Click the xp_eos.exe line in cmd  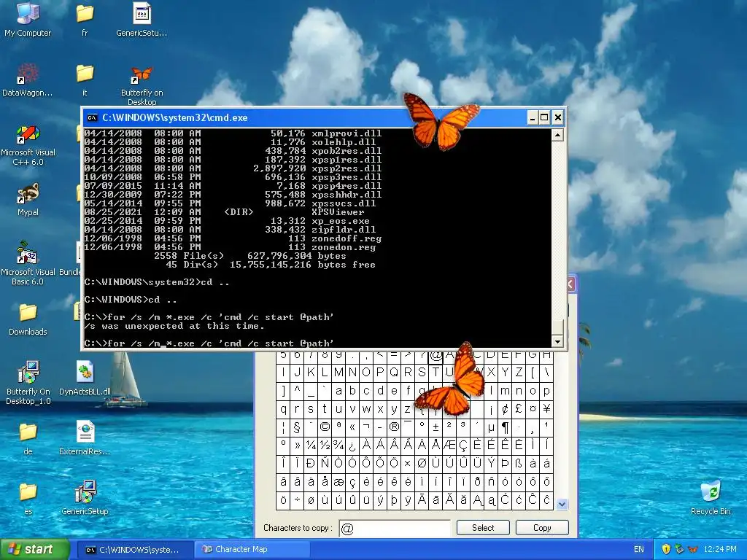pyautogui.click(x=227, y=220)
